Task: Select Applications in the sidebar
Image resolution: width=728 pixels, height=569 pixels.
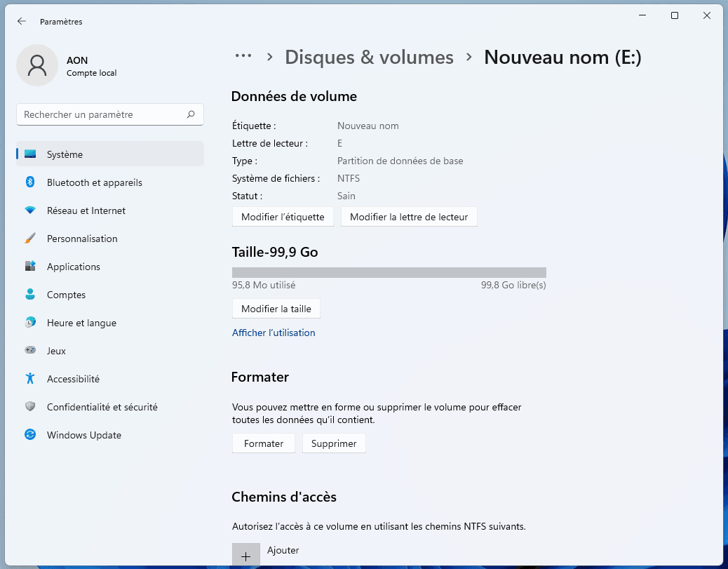Action: (110, 266)
